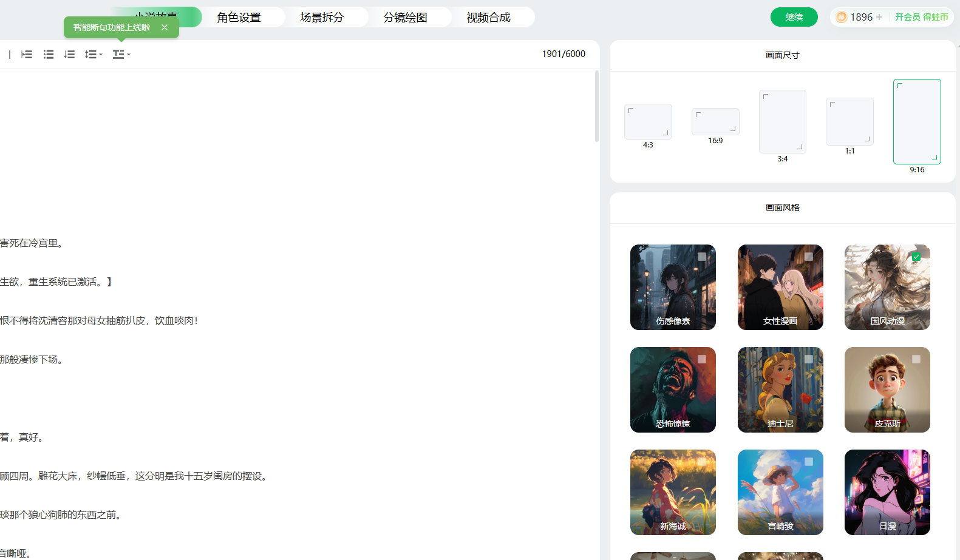Uncheck the 国风动漫 style checkbox

(916, 257)
